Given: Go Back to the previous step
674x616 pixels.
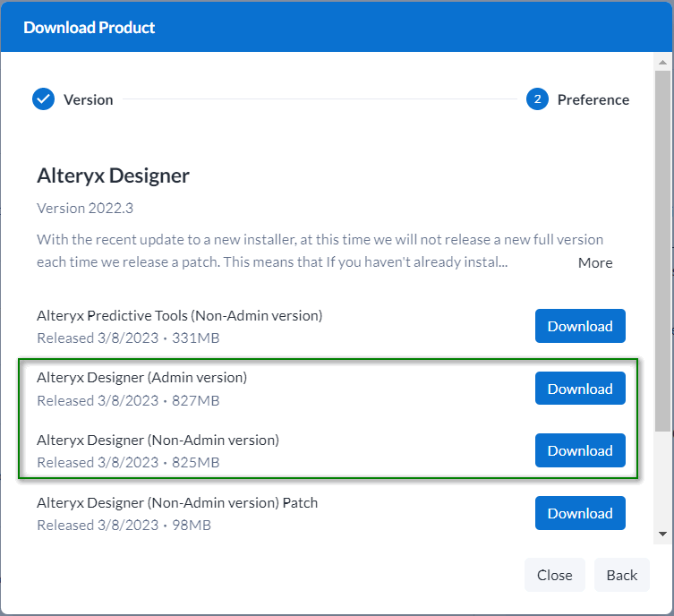Looking at the screenshot, I should click(621, 575).
